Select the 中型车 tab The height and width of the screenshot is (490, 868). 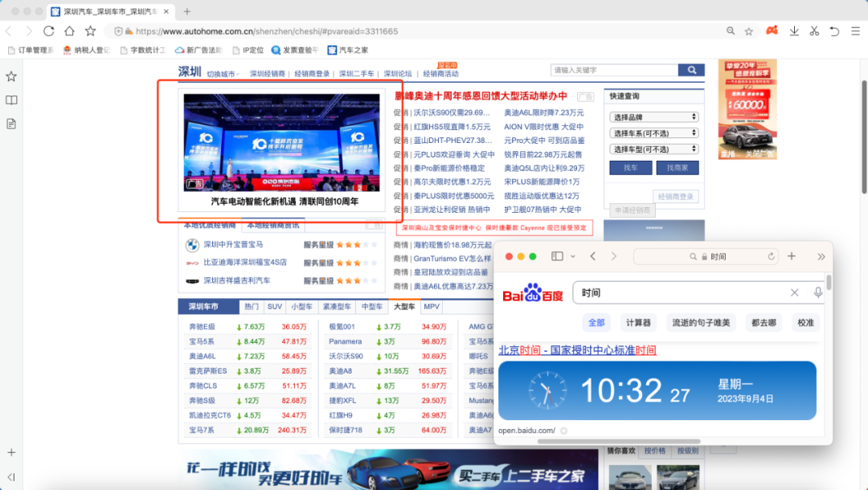click(371, 306)
